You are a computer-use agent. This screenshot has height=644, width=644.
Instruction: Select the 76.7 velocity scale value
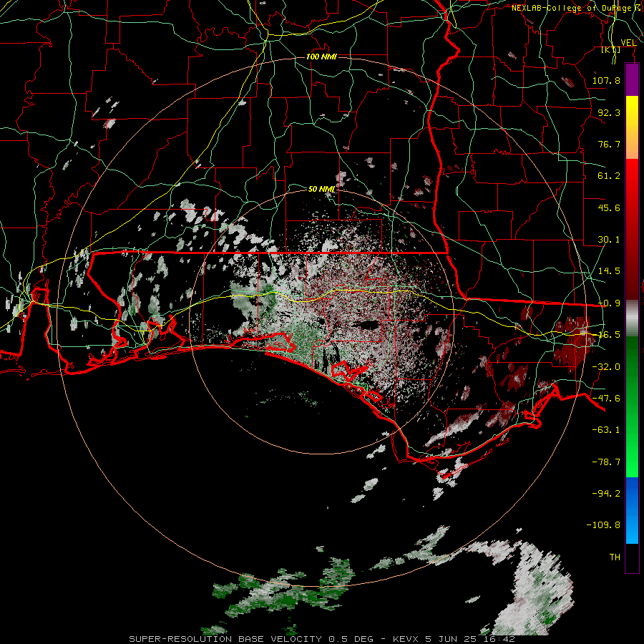pyautogui.click(x=609, y=144)
